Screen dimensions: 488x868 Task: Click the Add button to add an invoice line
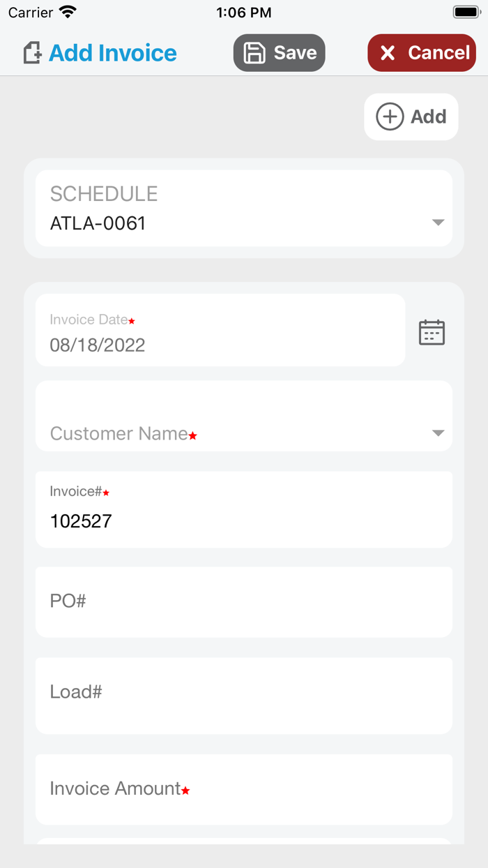tap(411, 117)
